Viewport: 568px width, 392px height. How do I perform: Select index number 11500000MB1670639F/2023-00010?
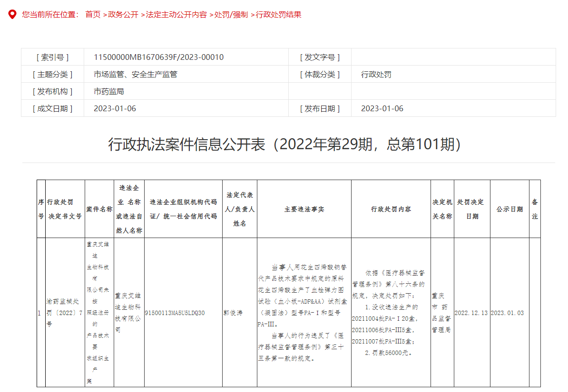click(x=159, y=57)
